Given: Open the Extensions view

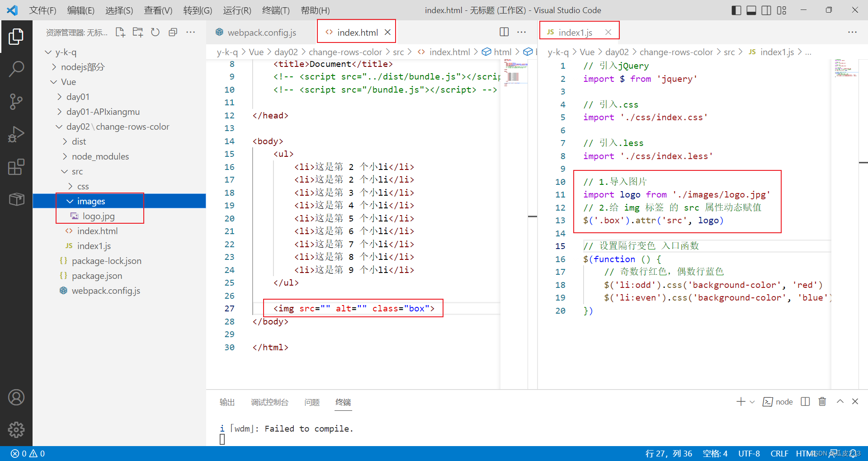Looking at the screenshot, I should click(16, 167).
